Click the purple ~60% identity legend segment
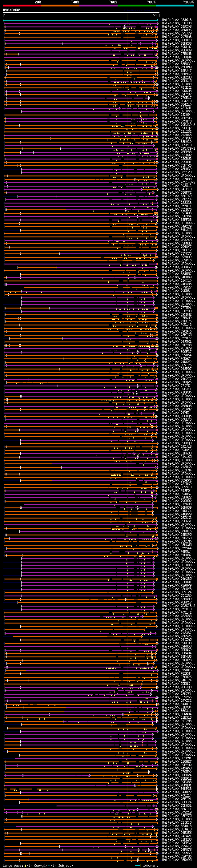 (x=99, y=6)
